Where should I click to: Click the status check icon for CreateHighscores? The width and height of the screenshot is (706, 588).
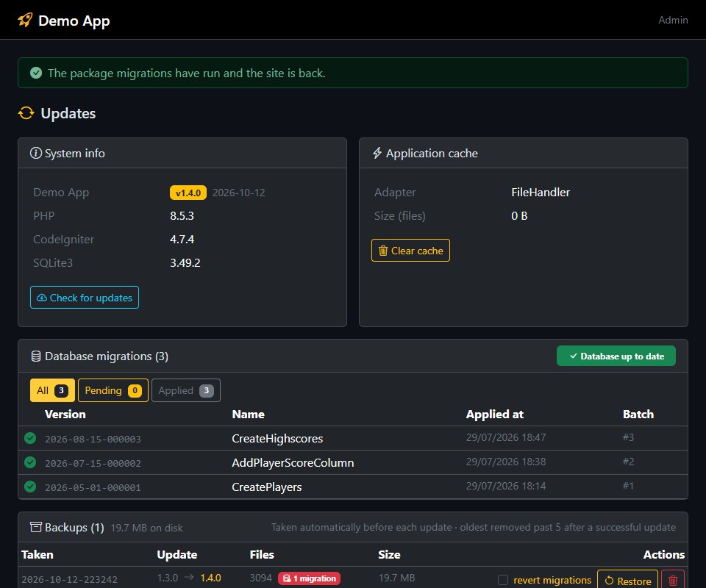pos(30,438)
